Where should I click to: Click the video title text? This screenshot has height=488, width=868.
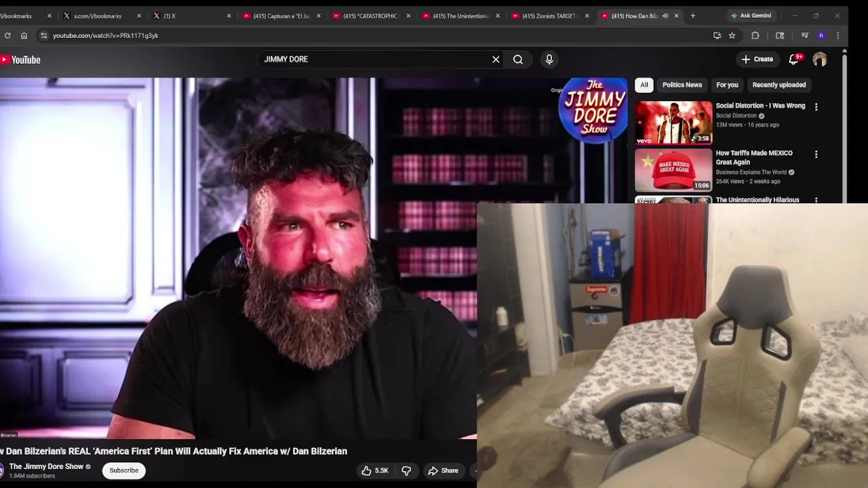174,451
